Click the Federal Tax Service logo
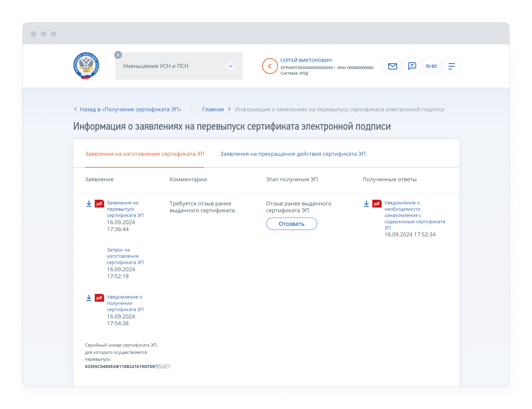 point(86,66)
